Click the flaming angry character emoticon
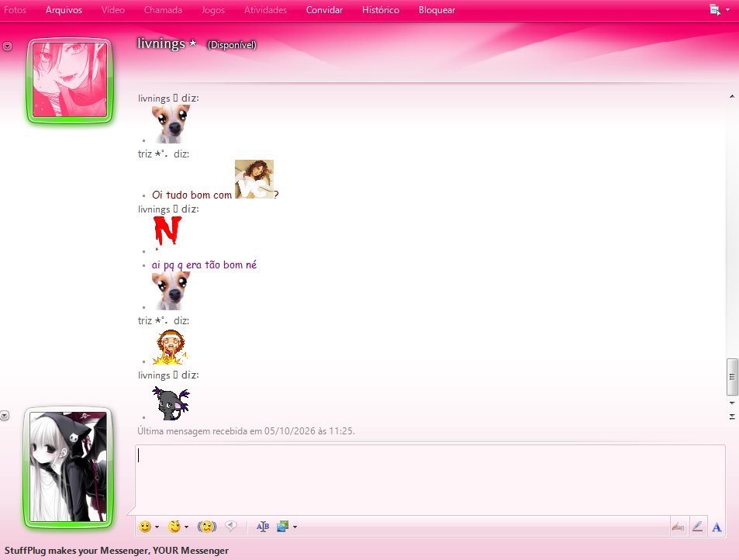739x560 pixels. pyautogui.click(x=170, y=347)
